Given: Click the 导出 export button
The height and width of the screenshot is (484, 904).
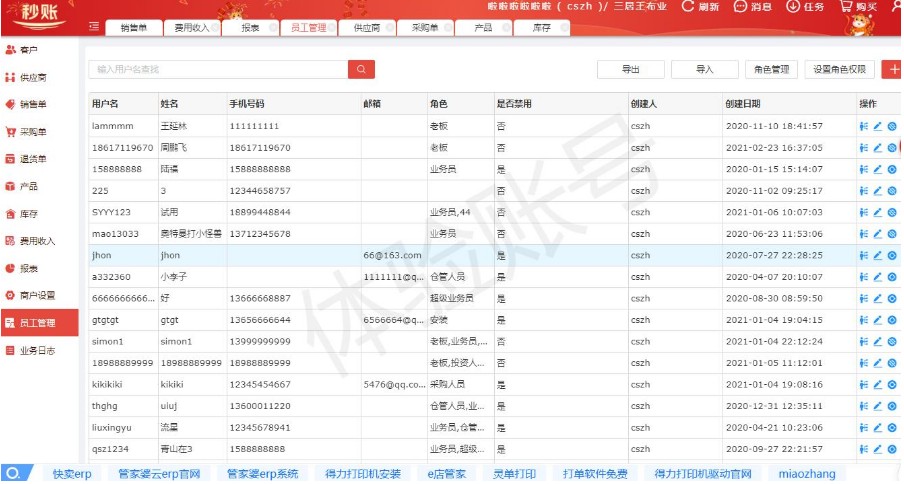Looking at the screenshot, I should tap(630, 69).
